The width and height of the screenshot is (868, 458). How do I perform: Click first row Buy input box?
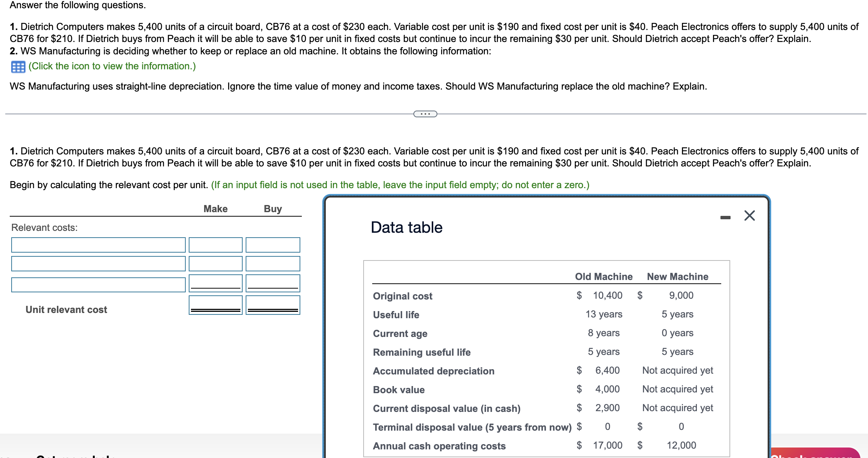tap(273, 245)
